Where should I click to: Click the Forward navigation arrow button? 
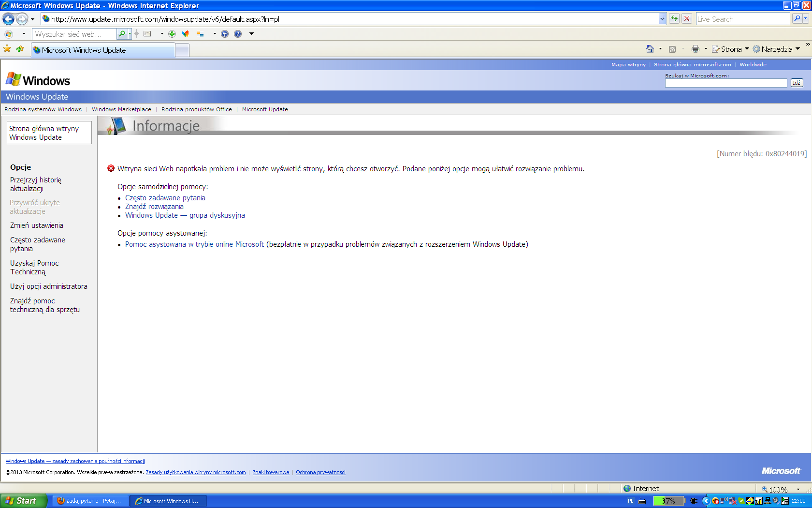tap(22, 19)
